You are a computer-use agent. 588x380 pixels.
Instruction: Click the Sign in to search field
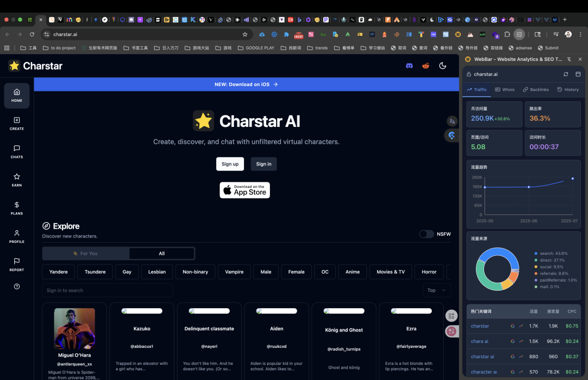pos(107,290)
